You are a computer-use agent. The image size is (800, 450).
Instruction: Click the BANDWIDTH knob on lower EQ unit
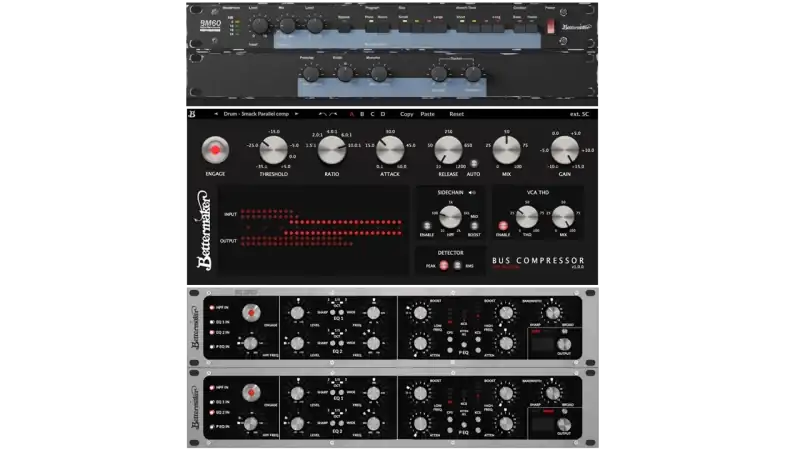(x=553, y=393)
